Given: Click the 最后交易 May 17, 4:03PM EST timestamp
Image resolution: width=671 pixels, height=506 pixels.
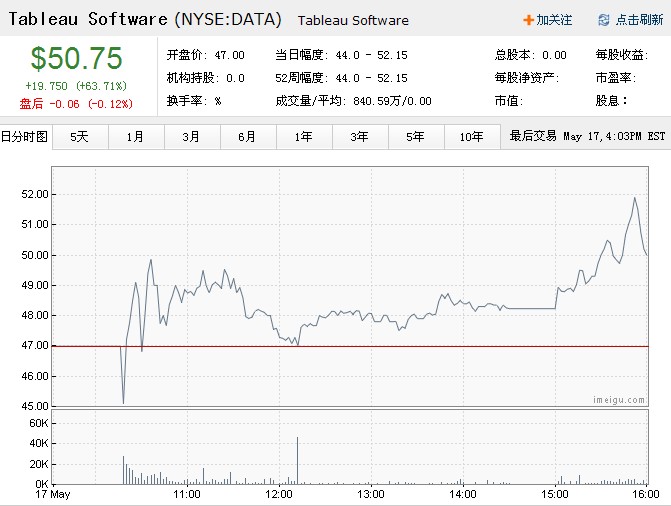Looking at the screenshot, I should tap(587, 136).
